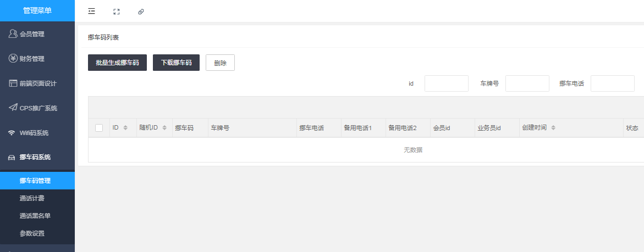Focus the 车牌号 search input field
Image resolution: width=644 pixels, height=252 pixels.
(527, 83)
